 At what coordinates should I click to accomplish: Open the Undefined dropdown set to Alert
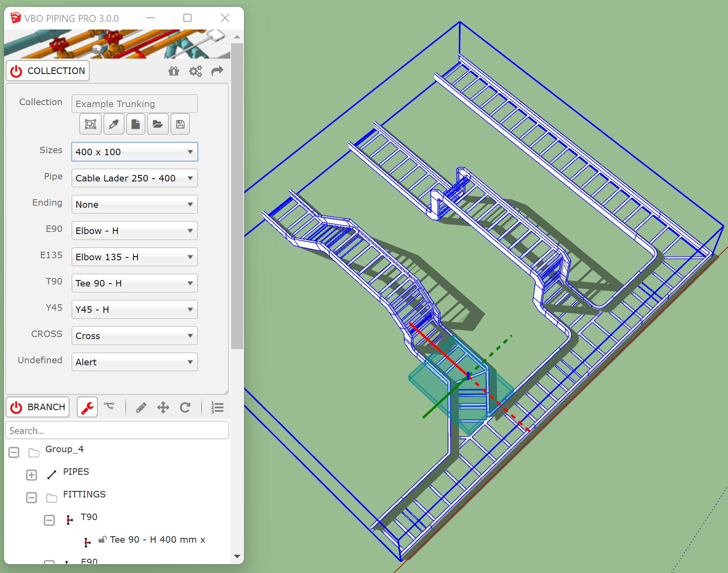click(x=134, y=362)
